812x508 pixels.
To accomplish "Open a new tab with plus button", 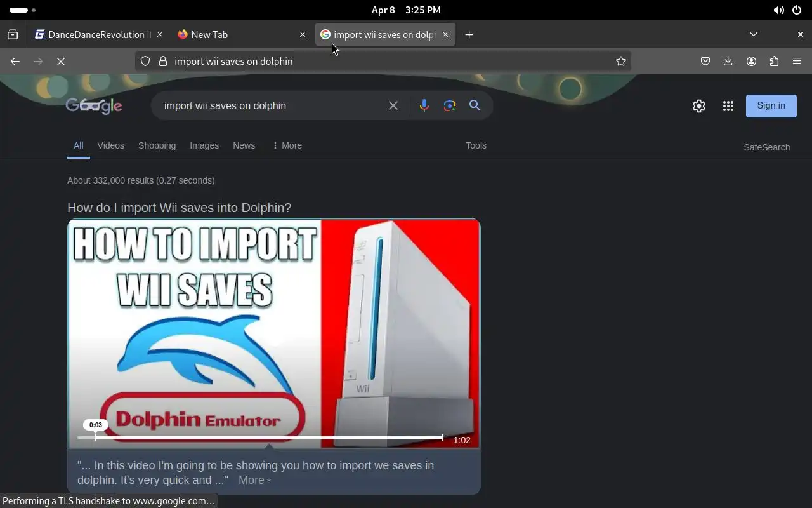I will 469,35.
